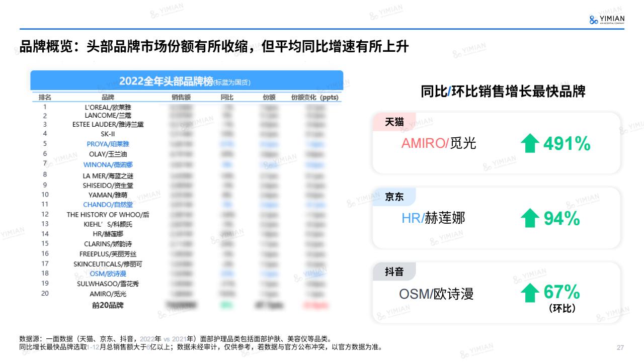Click the 同比增长最快品牌选取 footnote line
Screen dimensions: 644x362
point(201,347)
